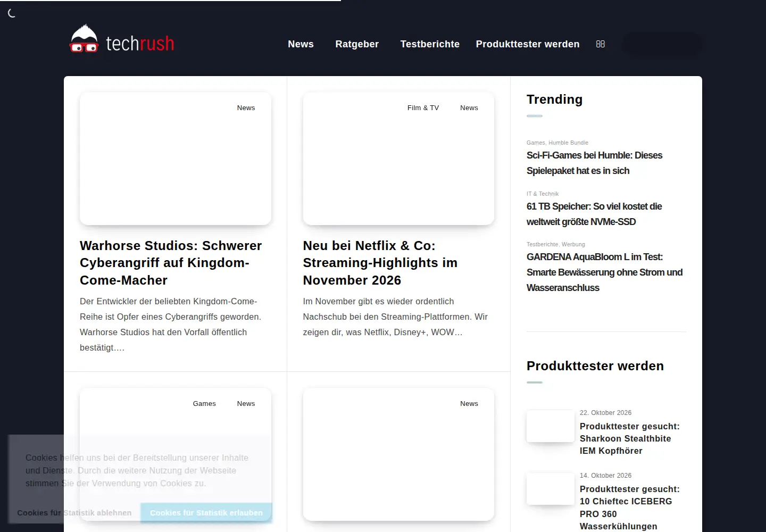Click the Sharkoon Stealthbite post thumbnail
Viewport: 766px width, 532px height.
coord(551,426)
